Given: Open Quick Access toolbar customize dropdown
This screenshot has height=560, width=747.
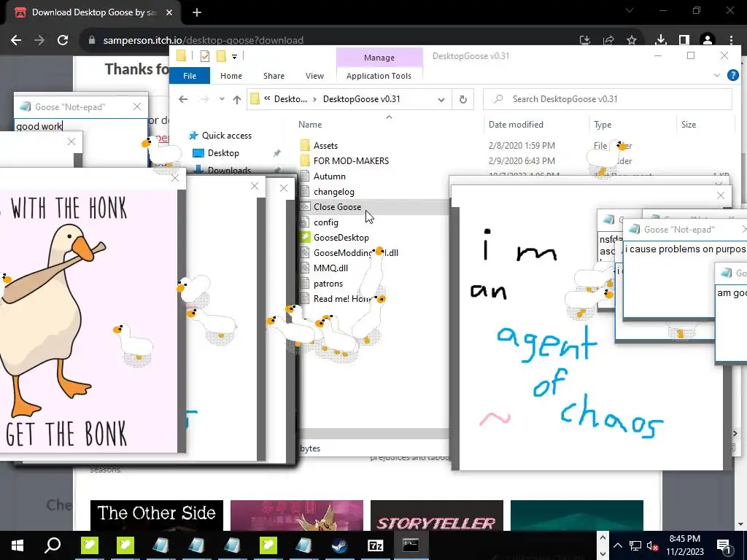Looking at the screenshot, I should [234, 57].
